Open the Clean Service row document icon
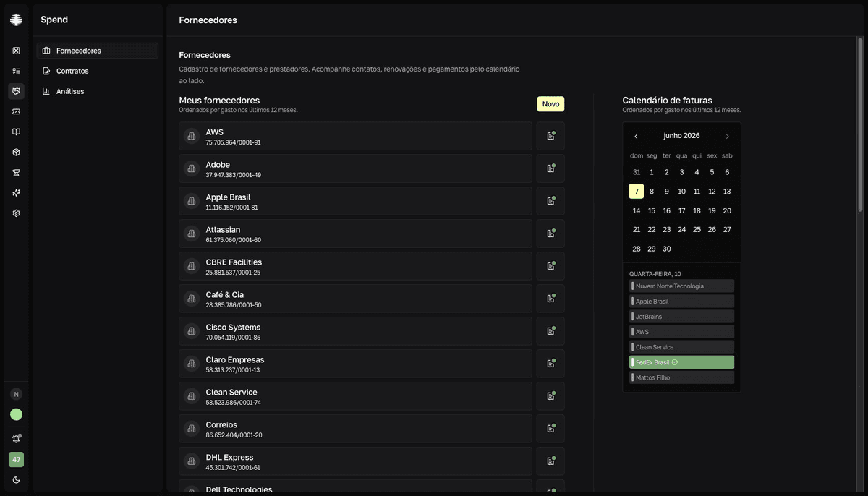Image resolution: width=868 pixels, height=496 pixels. point(550,396)
